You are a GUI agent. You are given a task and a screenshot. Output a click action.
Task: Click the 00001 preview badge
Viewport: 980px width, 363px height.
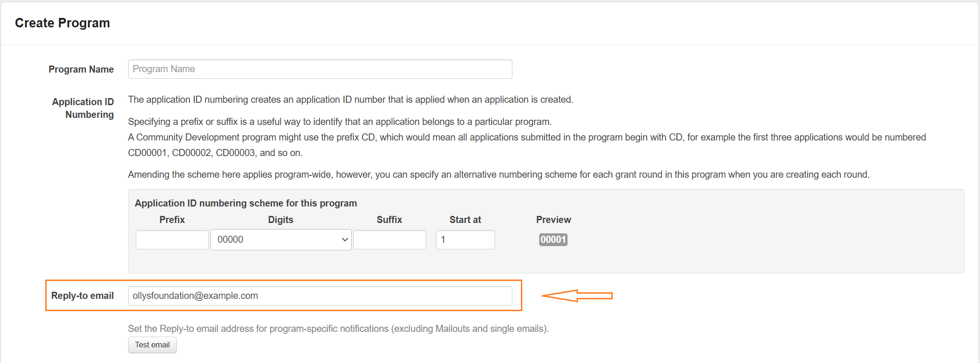click(x=553, y=239)
